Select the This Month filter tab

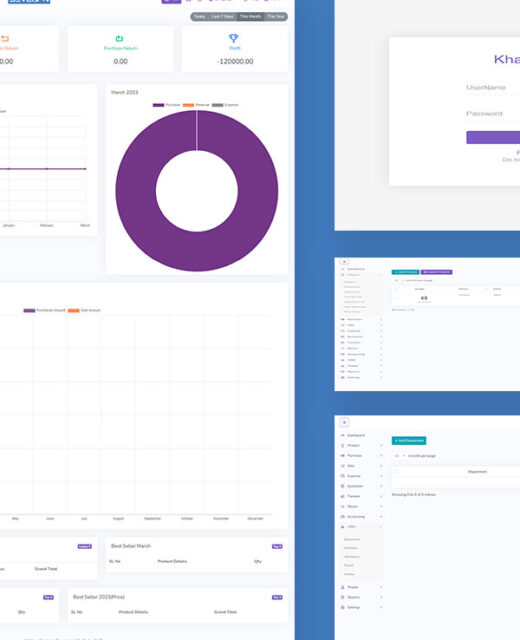coord(250,17)
